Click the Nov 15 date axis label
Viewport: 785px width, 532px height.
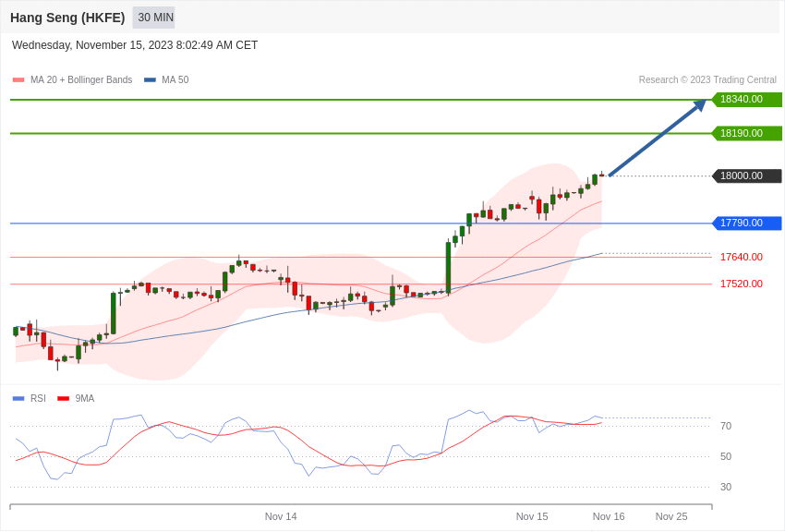(532, 516)
